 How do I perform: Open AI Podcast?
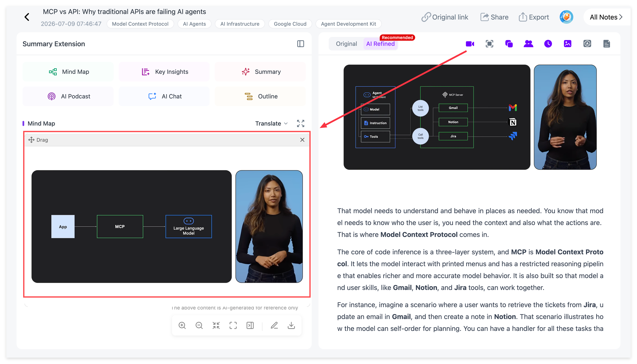[x=68, y=96]
